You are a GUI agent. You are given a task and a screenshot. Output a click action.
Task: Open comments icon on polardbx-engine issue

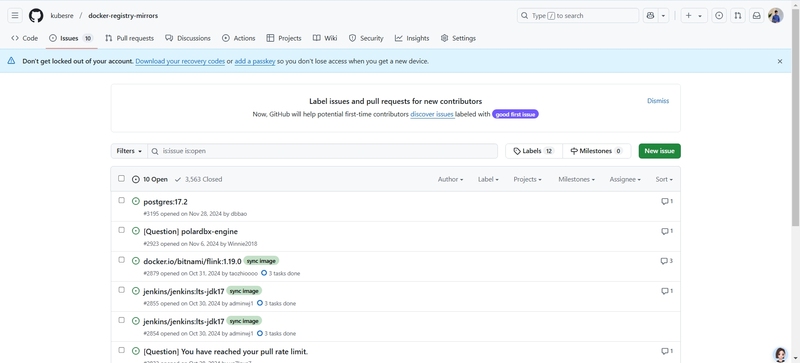click(667, 231)
